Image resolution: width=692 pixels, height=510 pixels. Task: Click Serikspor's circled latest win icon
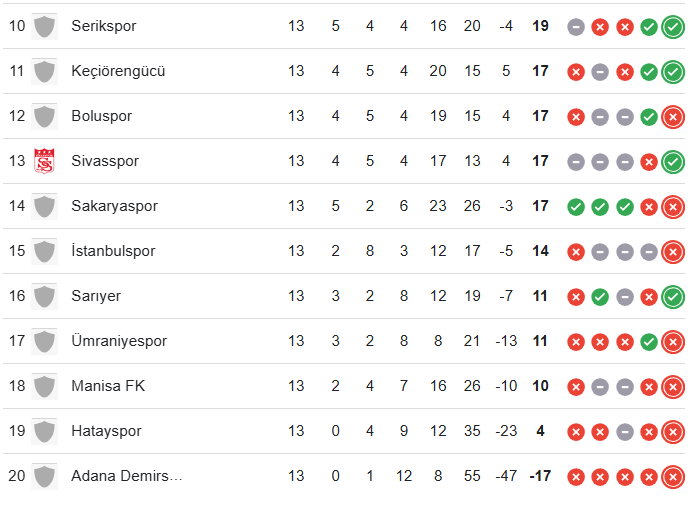(673, 27)
